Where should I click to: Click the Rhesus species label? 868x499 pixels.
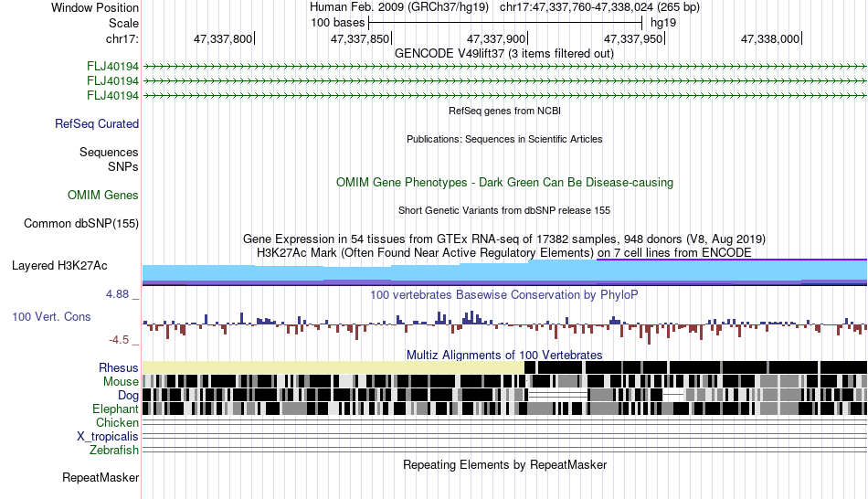tap(119, 367)
